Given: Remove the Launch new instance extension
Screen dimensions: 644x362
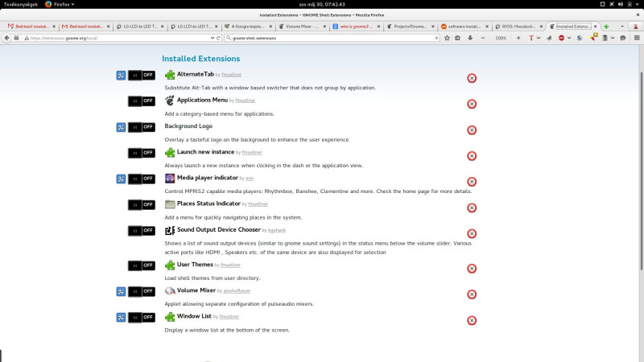Looking at the screenshot, I should tap(472, 156).
